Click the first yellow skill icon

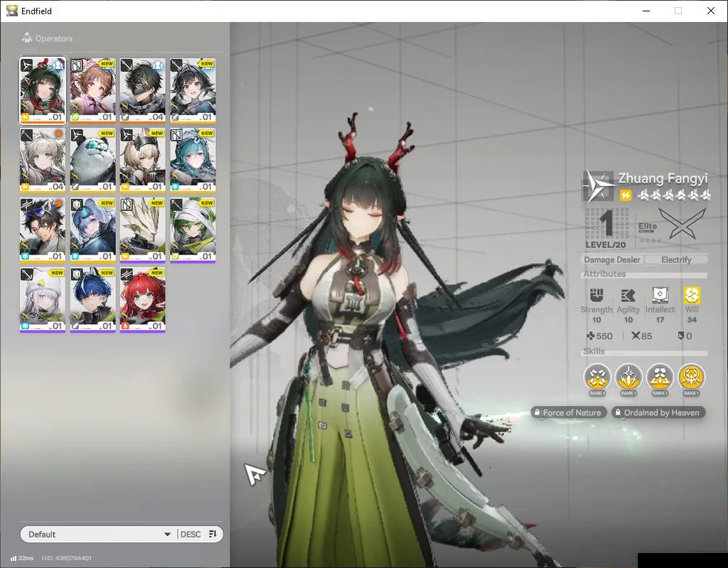click(x=597, y=377)
